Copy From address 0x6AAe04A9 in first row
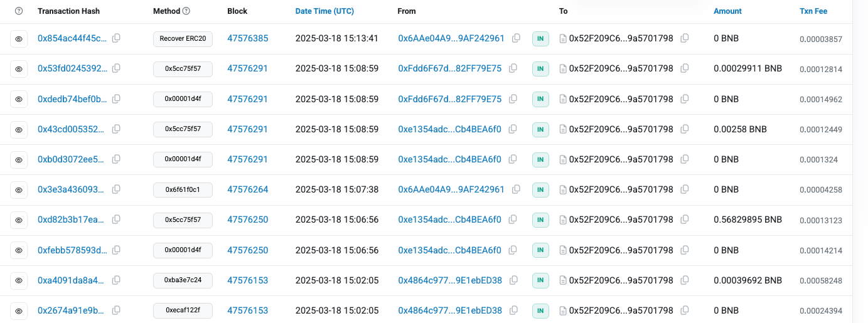868x323 pixels. coord(516,38)
